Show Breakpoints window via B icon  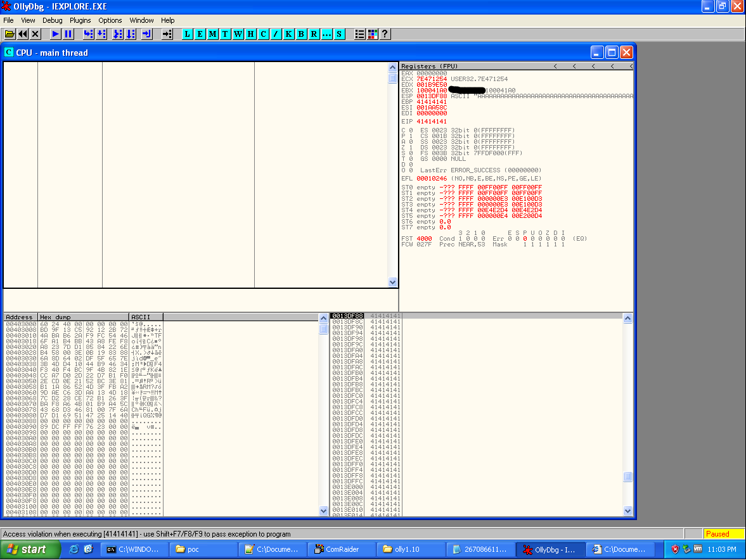click(x=301, y=34)
